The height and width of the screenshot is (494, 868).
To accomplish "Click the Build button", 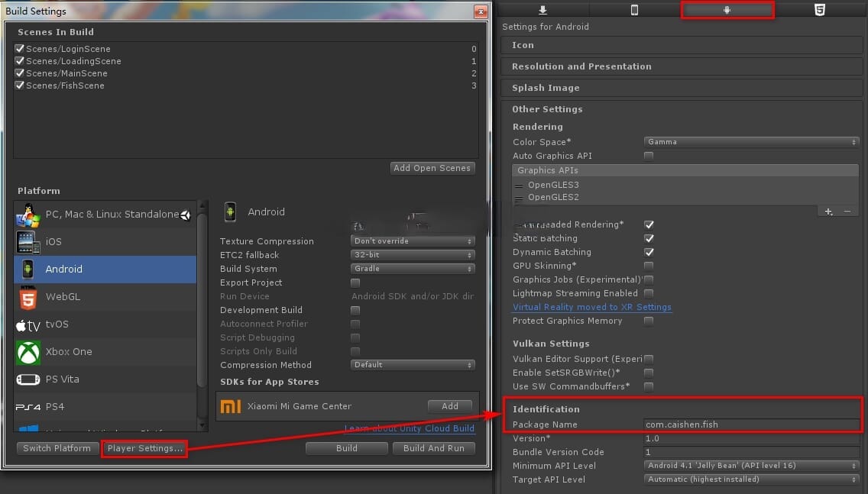I will 347,449.
